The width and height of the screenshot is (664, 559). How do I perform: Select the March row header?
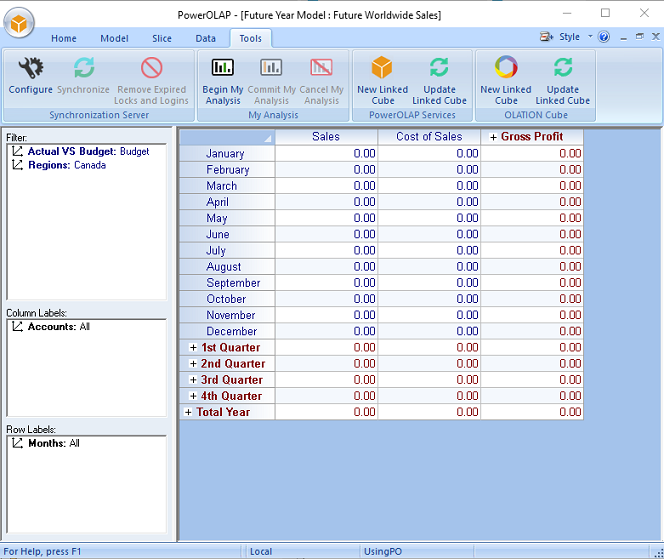point(227,185)
